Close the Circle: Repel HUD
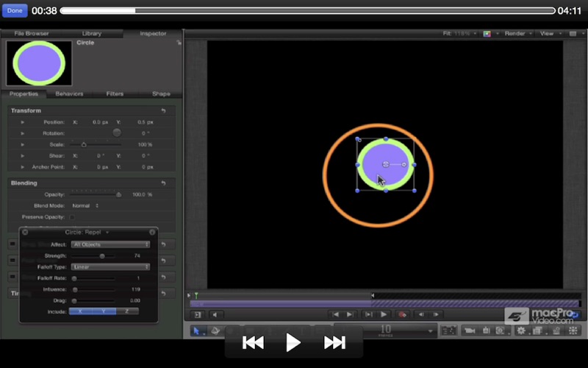 (x=25, y=232)
